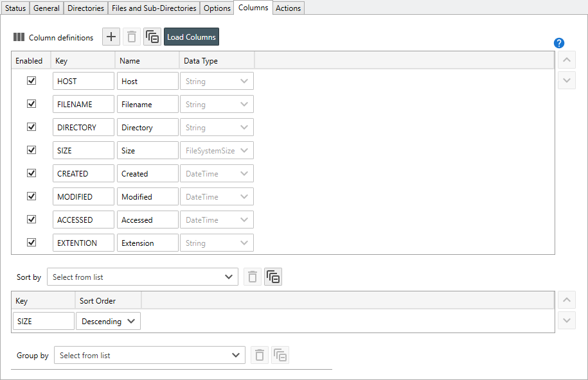588x380 pixels.
Task: Uncheck the SIZE column checkbox
Action: tap(31, 150)
